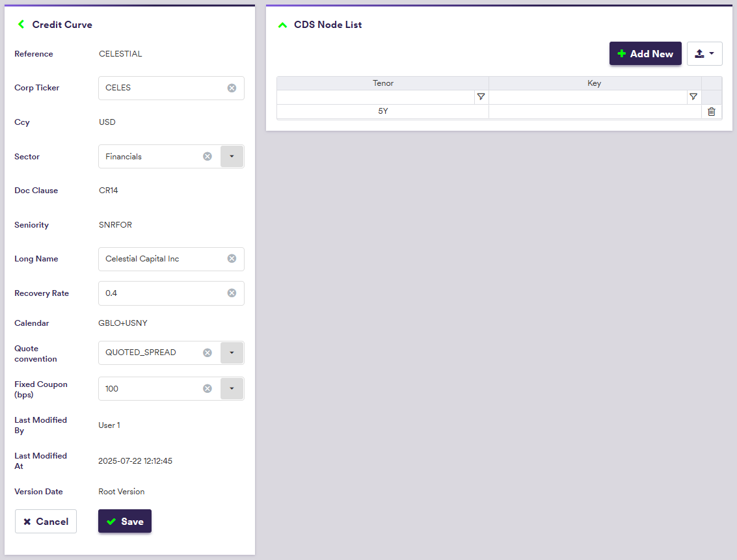Select the 5Y tenor cell
The image size is (737, 560).
coord(382,112)
